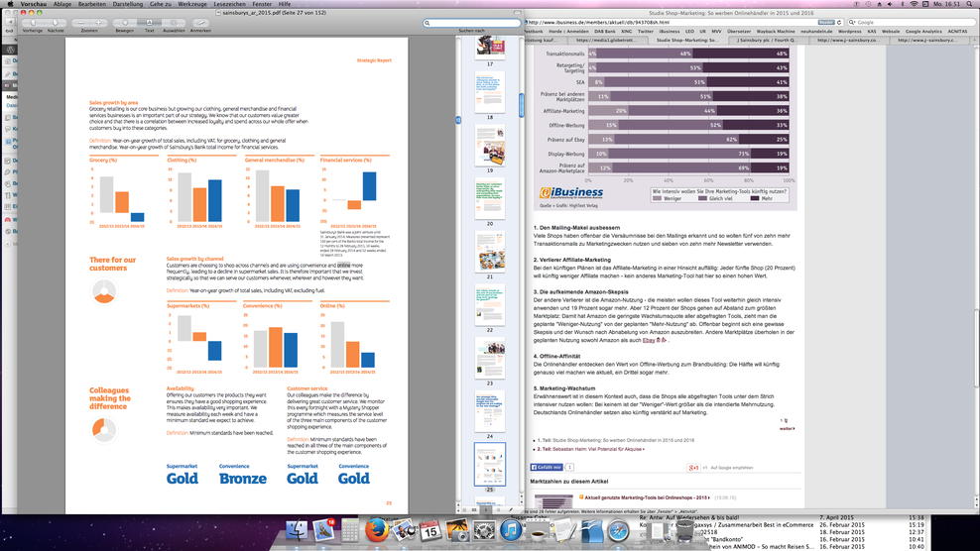Open the Anmerken annotate tool

pos(200,23)
